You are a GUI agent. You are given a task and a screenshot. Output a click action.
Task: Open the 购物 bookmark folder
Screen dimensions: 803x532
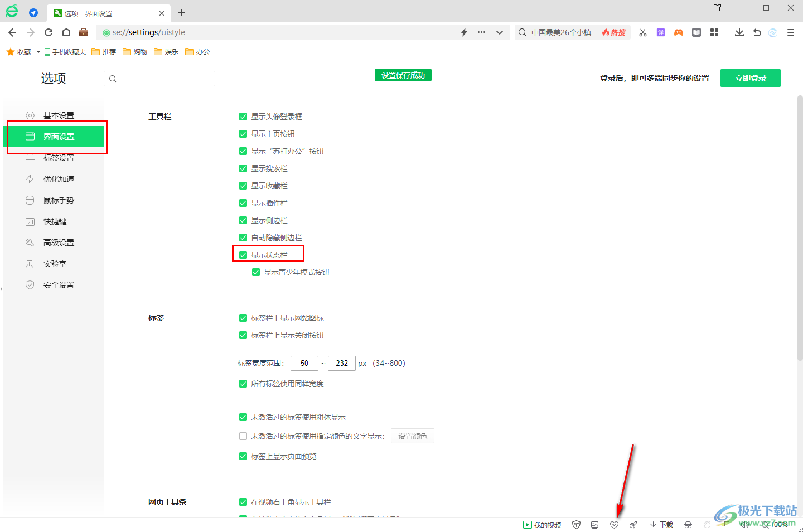136,51
